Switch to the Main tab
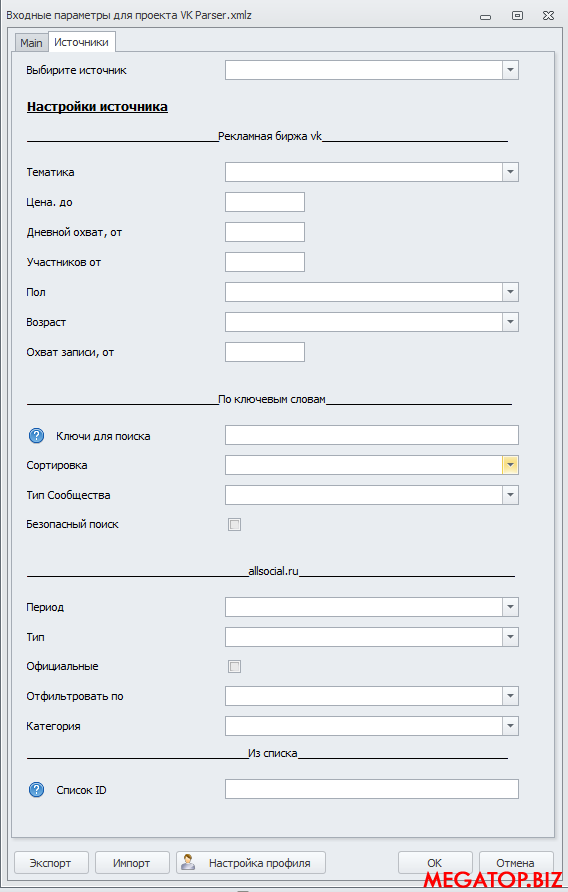The height and width of the screenshot is (892, 568). 31,43
